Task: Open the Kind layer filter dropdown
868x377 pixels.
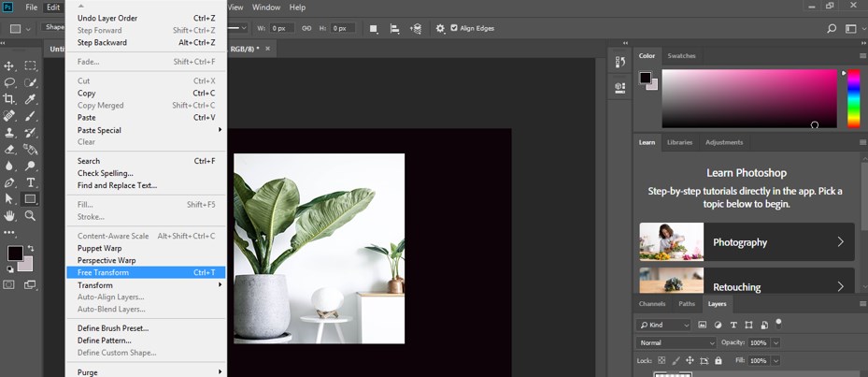Action: (x=664, y=325)
